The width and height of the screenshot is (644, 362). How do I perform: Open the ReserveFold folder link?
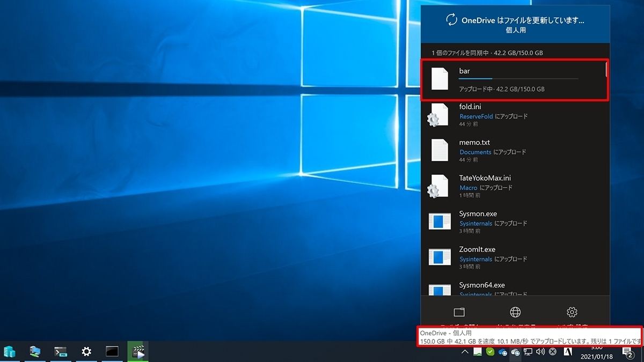[476, 116]
